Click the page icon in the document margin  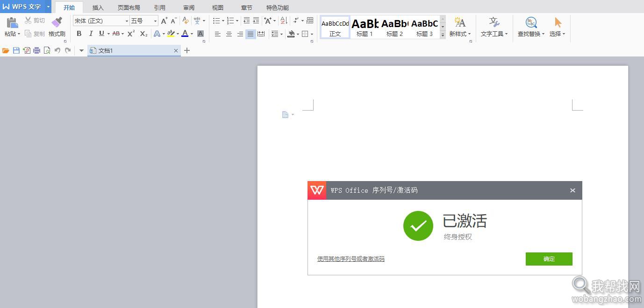pos(285,115)
